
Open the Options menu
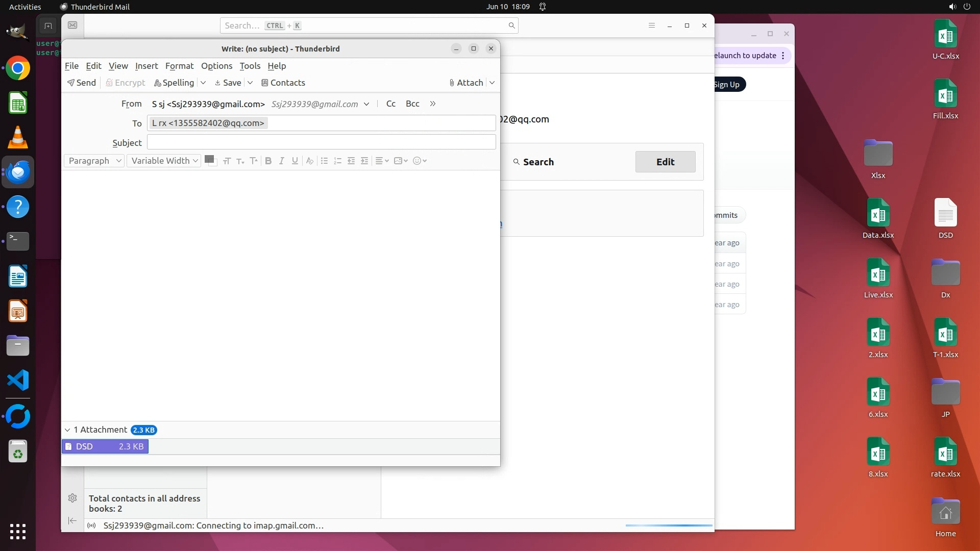216,66
